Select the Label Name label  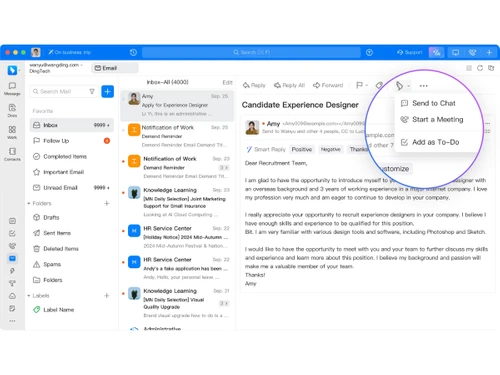(x=71, y=310)
